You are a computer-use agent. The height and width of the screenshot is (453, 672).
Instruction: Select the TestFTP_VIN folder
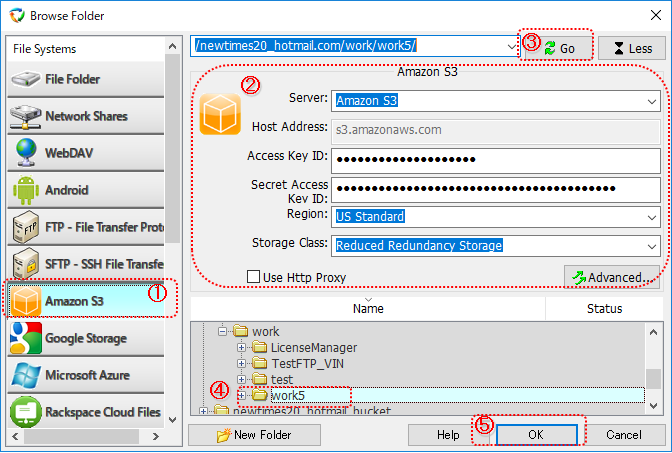(x=307, y=363)
